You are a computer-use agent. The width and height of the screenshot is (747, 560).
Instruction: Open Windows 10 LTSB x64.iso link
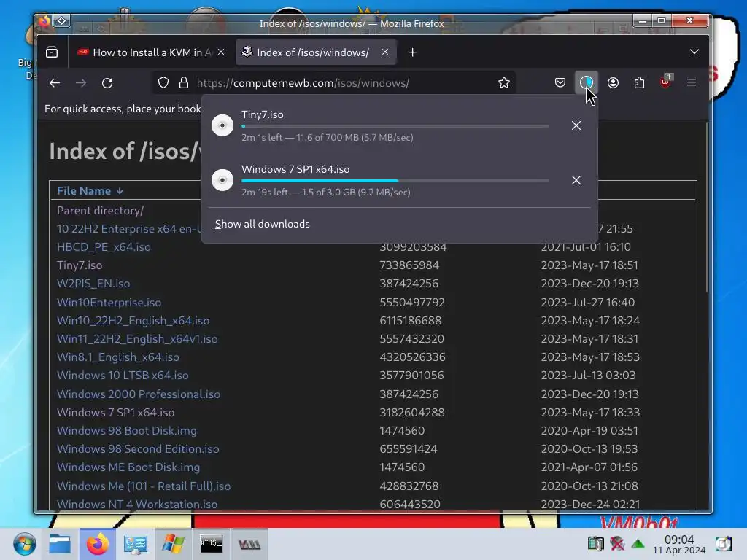[123, 376]
